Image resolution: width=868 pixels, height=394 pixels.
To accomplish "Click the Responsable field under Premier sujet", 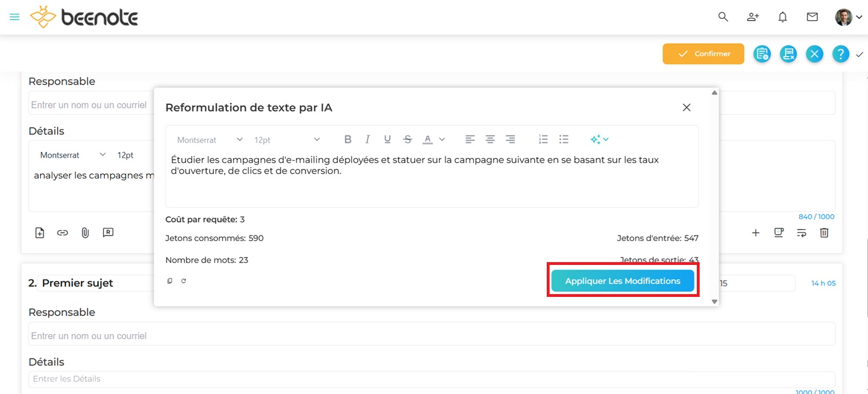I will [431, 336].
